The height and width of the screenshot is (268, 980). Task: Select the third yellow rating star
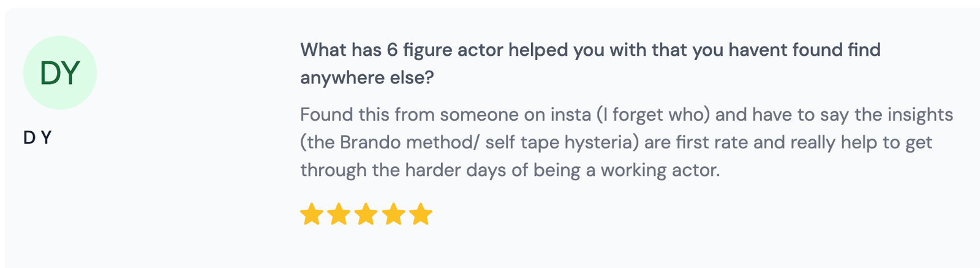point(366,215)
